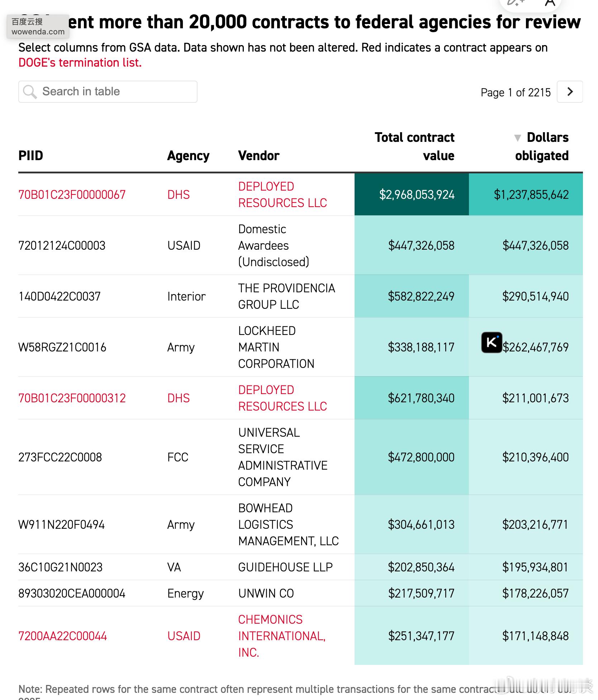The width and height of the screenshot is (598, 700).
Task: Click the dark teal $2,968,053,924 cell
Action: tap(412, 195)
